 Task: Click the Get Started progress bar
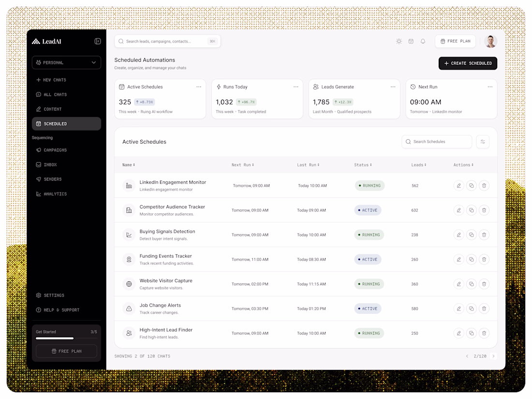coord(67,338)
